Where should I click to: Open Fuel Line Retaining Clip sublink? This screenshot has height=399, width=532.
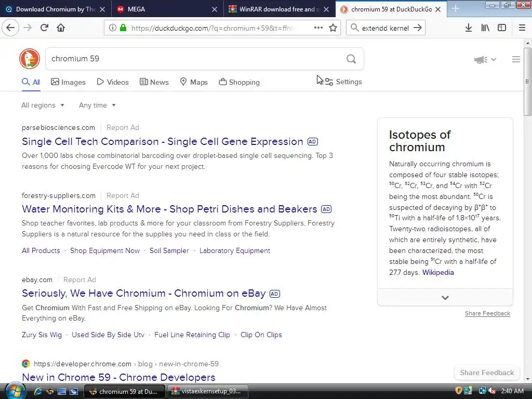(192, 335)
